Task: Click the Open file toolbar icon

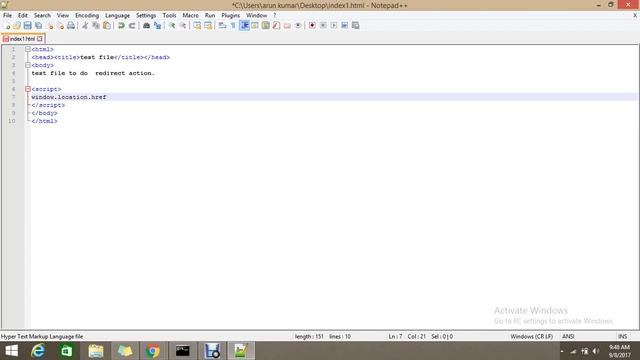Action: click(17, 26)
